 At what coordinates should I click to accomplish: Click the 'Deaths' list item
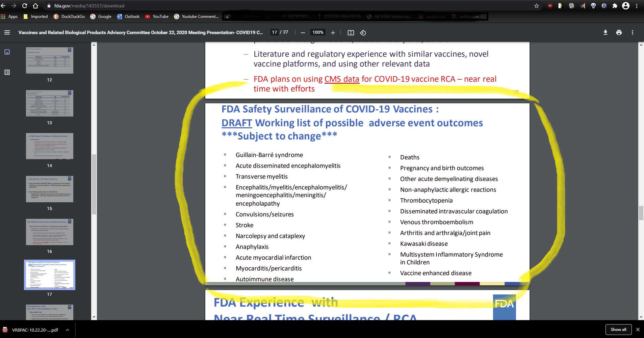tap(410, 157)
